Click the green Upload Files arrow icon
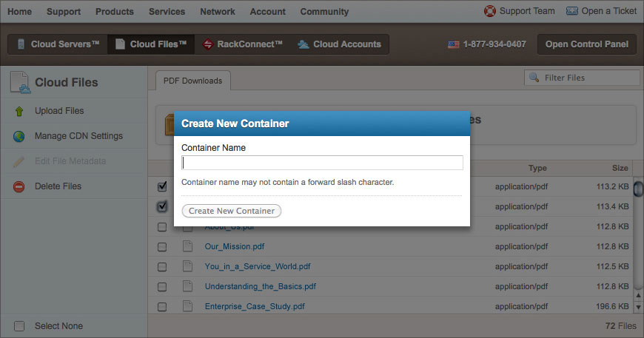Screen dimensions: 644x338 pyautogui.click(x=19, y=111)
